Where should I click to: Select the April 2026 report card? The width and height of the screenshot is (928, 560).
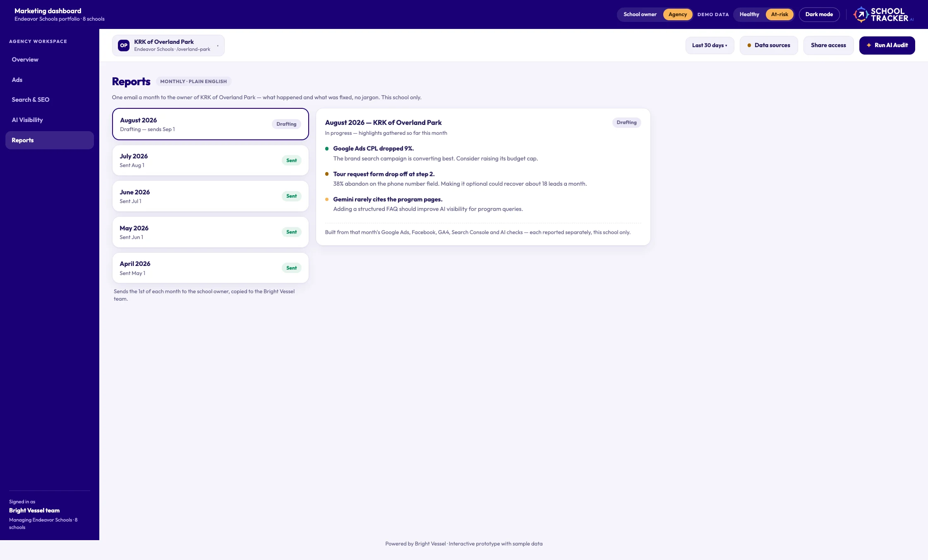[x=210, y=268]
